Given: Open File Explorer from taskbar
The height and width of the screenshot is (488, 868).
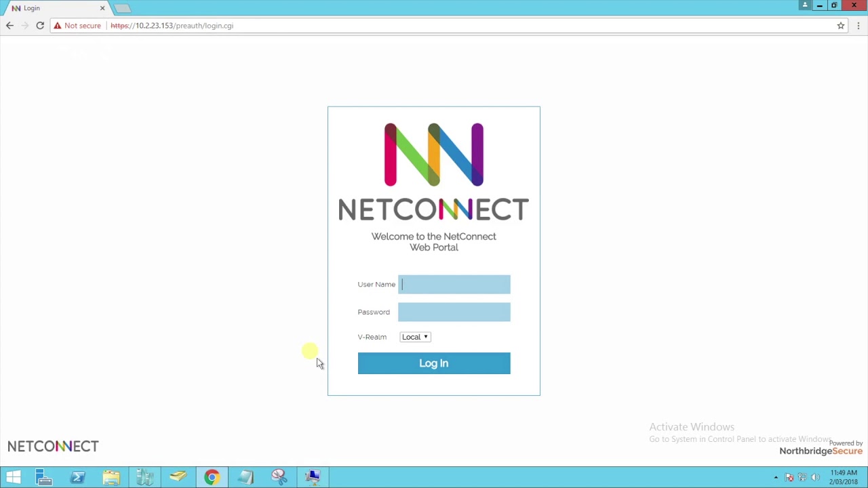Looking at the screenshot, I should tap(111, 478).
